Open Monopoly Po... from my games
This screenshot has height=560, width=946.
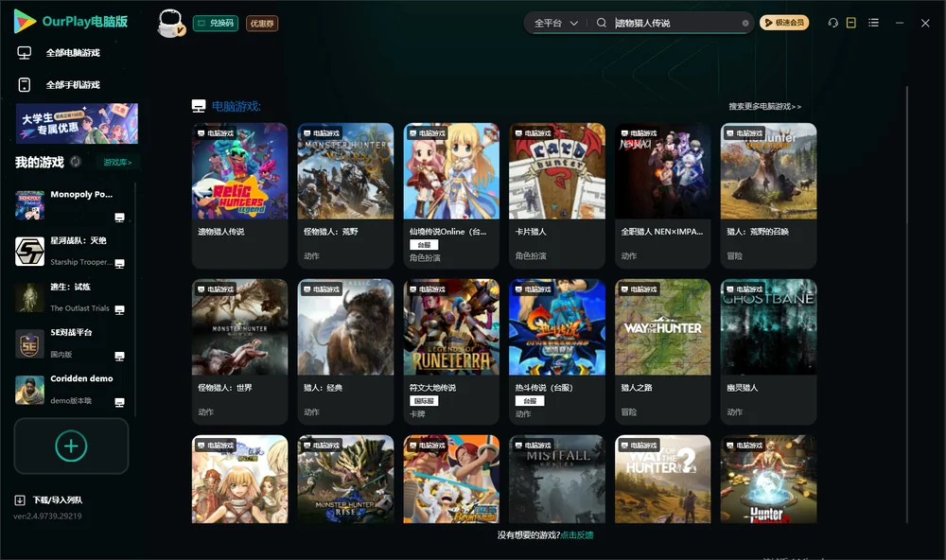pos(71,205)
